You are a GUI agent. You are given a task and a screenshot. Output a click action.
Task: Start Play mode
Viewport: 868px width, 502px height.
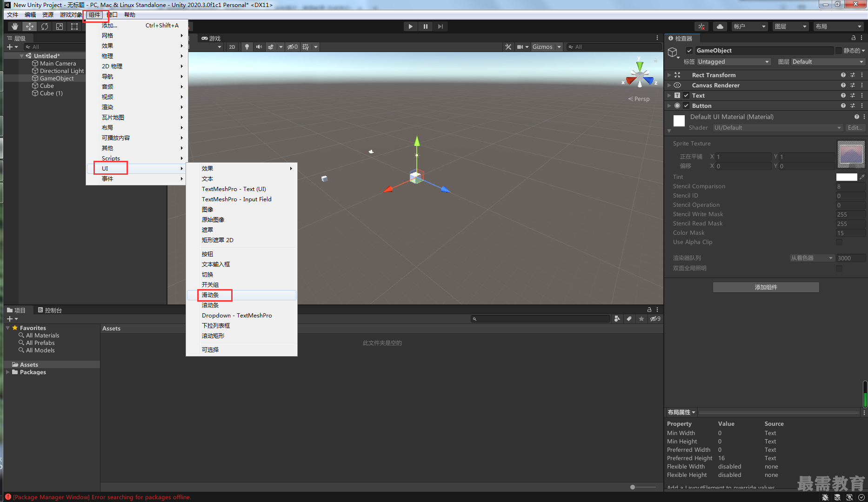coord(410,26)
